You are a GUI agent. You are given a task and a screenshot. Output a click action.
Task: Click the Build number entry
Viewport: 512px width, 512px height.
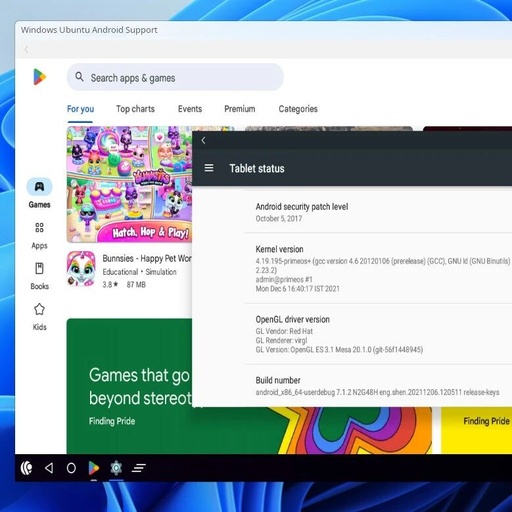(378, 386)
